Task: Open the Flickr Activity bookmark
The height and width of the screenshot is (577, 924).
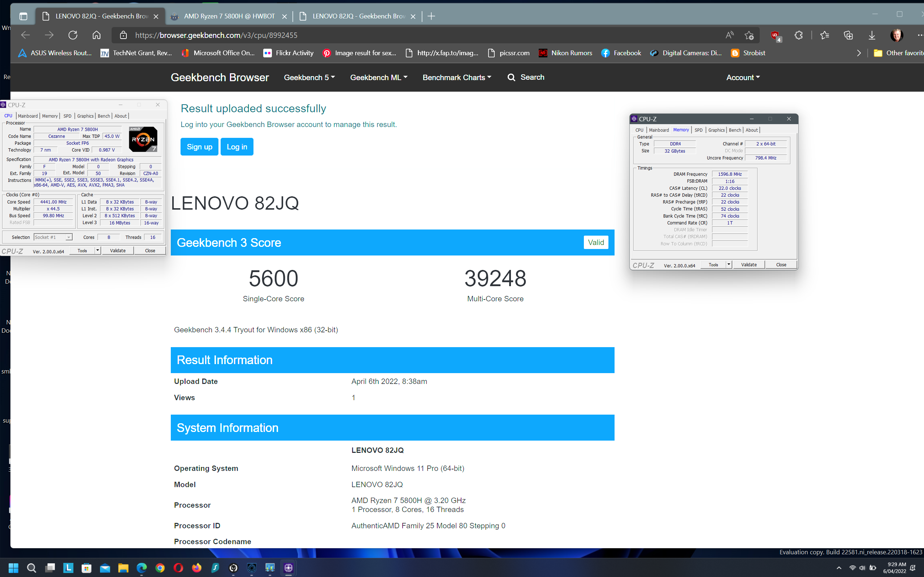Action: coord(289,53)
